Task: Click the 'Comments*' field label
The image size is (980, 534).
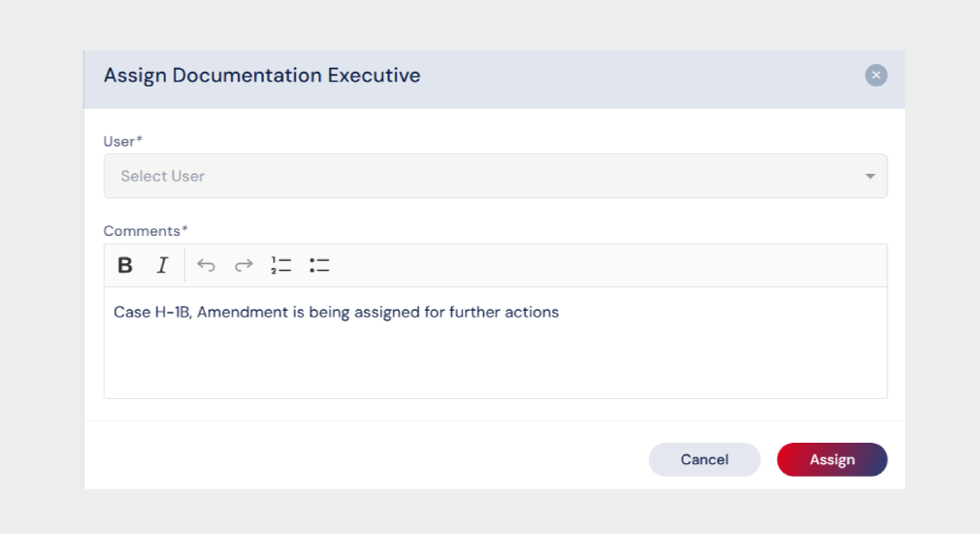Action: click(x=146, y=231)
